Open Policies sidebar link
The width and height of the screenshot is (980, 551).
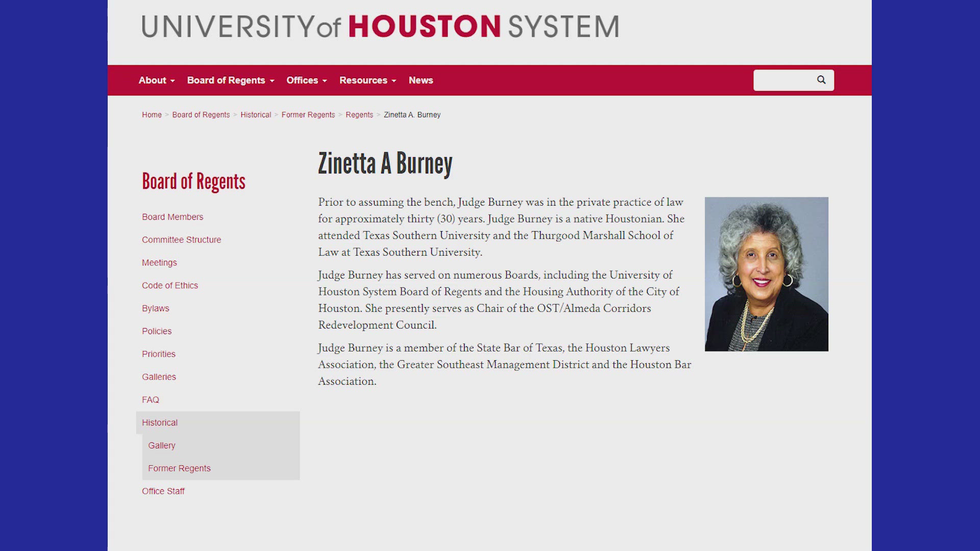click(x=157, y=331)
